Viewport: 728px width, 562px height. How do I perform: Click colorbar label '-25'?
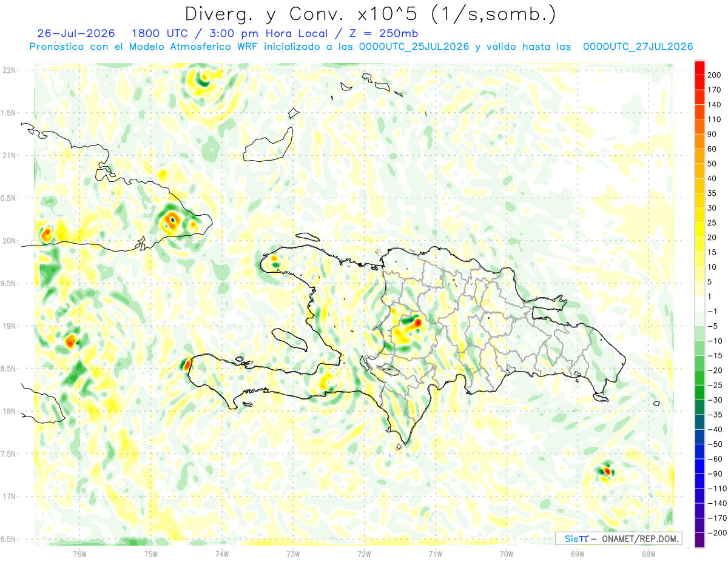click(716, 386)
